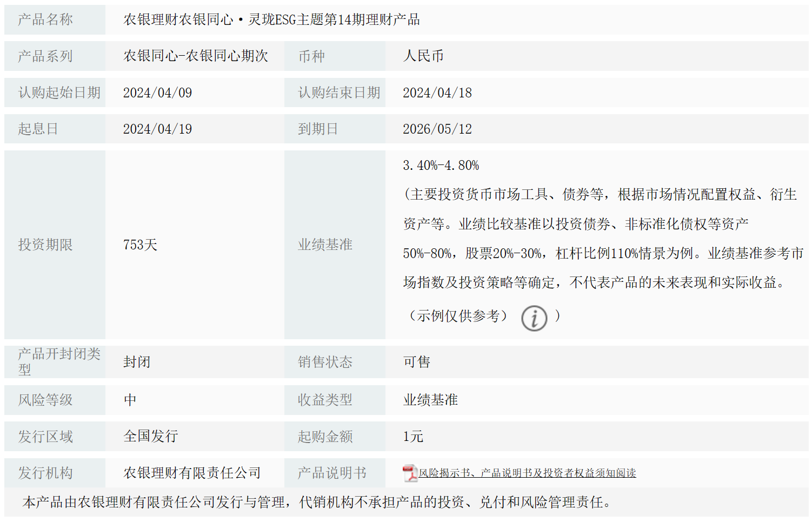Screen dimensions: 812x521
Task: Click the 示例仅供参考 text
Action: [x=458, y=316]
